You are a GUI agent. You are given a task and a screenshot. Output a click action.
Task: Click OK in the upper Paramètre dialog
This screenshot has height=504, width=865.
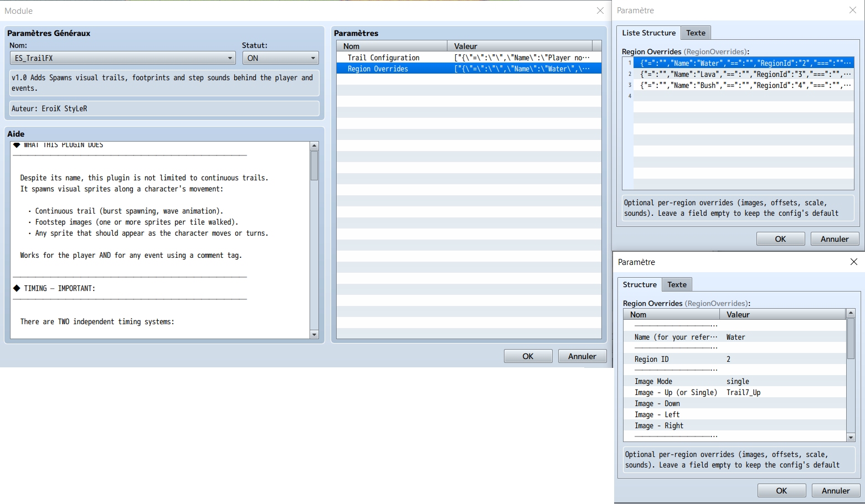[x=780, y=239]
